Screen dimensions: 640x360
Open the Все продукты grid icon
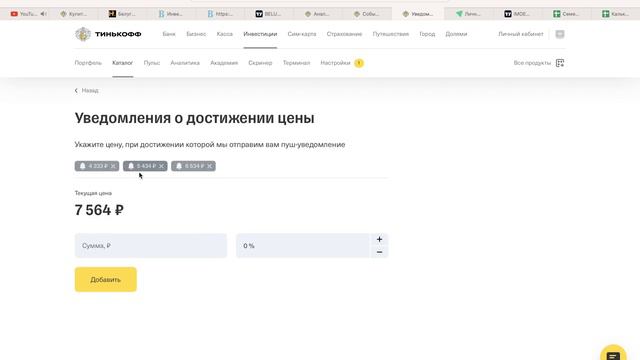pos(560,63)
